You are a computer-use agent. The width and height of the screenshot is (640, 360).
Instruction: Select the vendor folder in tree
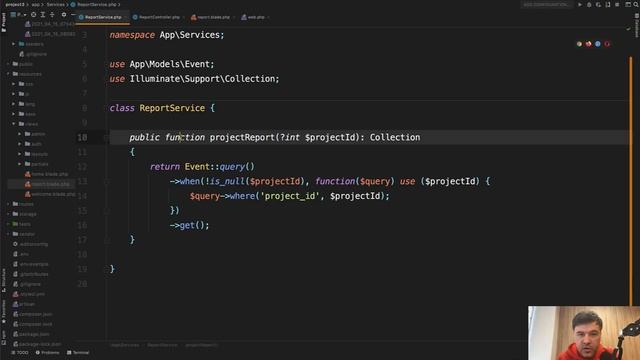24,234
